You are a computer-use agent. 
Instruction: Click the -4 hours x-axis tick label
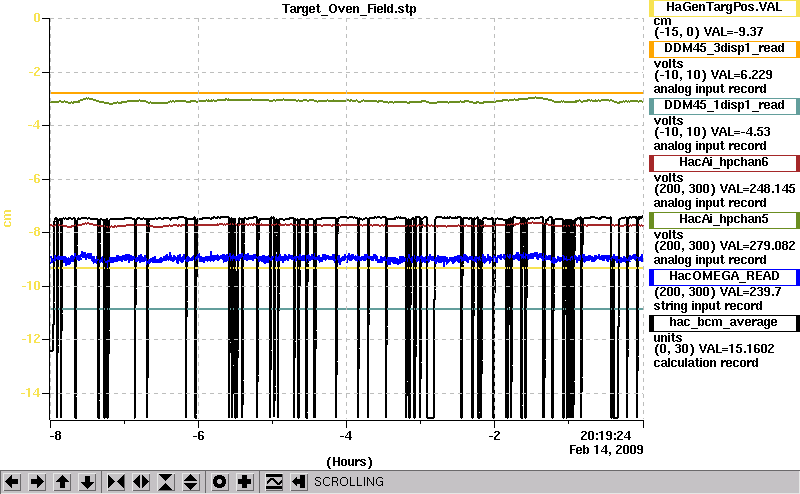346,436
